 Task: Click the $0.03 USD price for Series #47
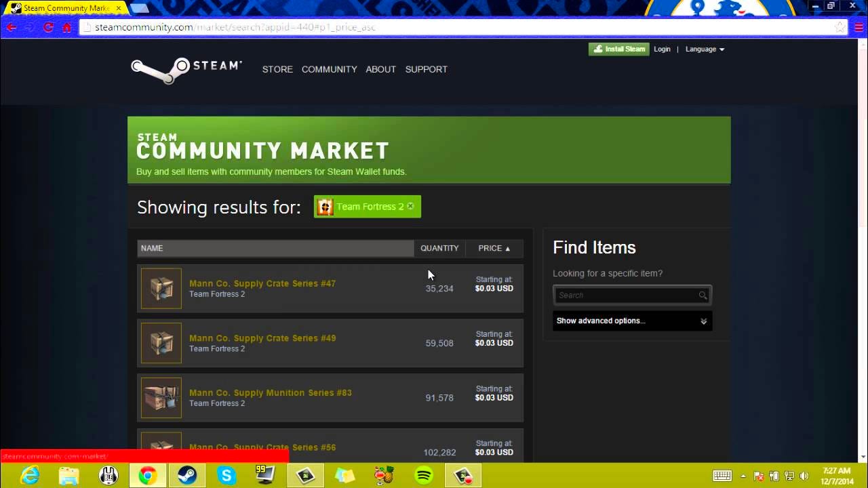tap(494, 288)
